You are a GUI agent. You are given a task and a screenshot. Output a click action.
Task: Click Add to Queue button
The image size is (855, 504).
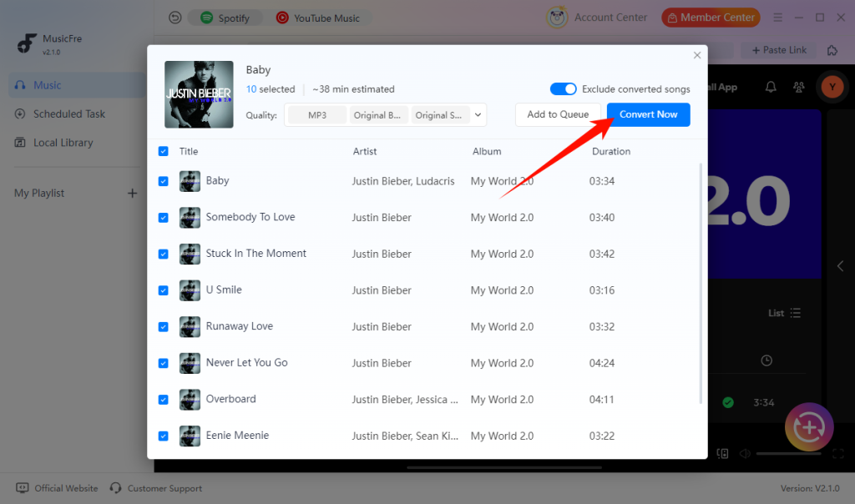click(x=558, y=114)
